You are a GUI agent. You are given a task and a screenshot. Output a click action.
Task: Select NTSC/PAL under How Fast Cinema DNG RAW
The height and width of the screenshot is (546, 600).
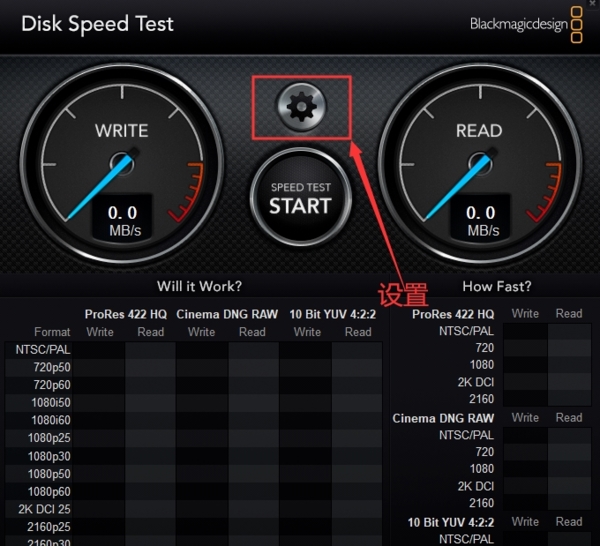click(x=466, y=435)
